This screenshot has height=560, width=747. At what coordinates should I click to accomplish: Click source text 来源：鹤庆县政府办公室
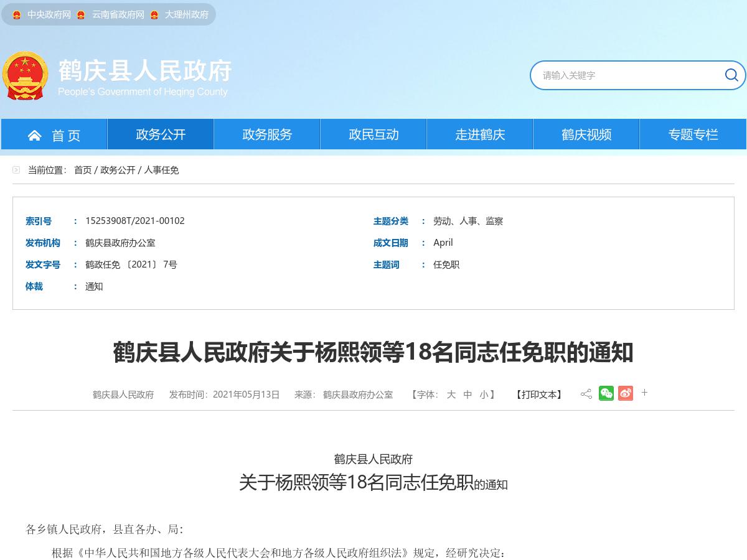pos(344,394)
